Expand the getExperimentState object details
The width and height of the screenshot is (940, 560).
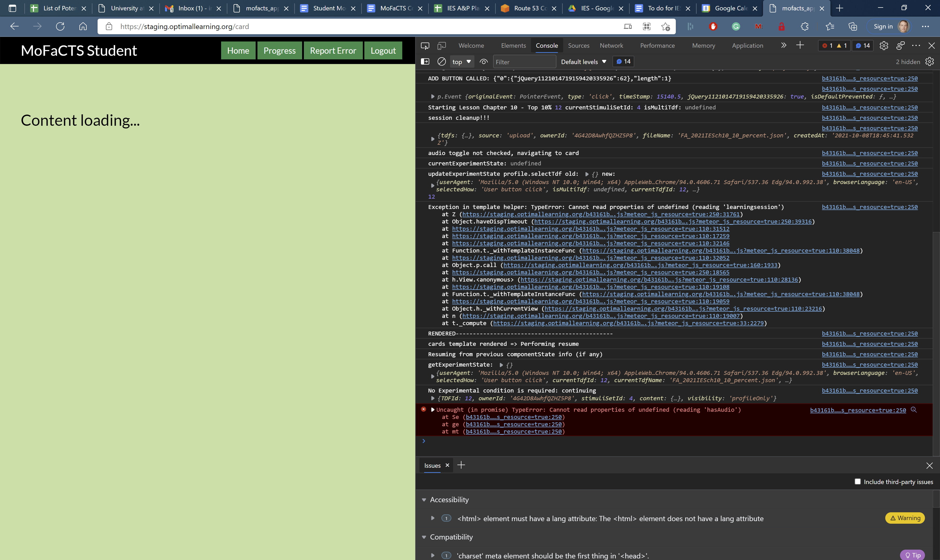point(501,365)
